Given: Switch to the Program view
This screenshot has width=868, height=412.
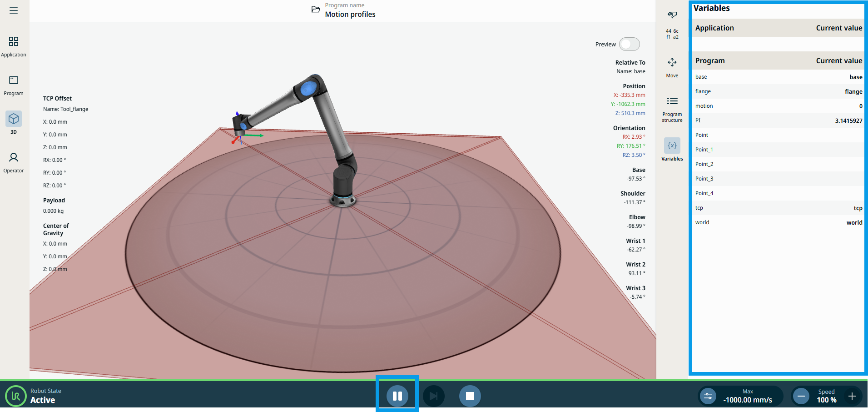Looking at the screenshot, I should tap(14, 85).
